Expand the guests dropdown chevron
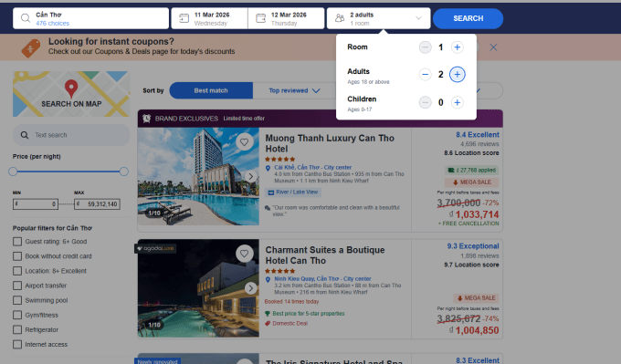 coord(418,18)
